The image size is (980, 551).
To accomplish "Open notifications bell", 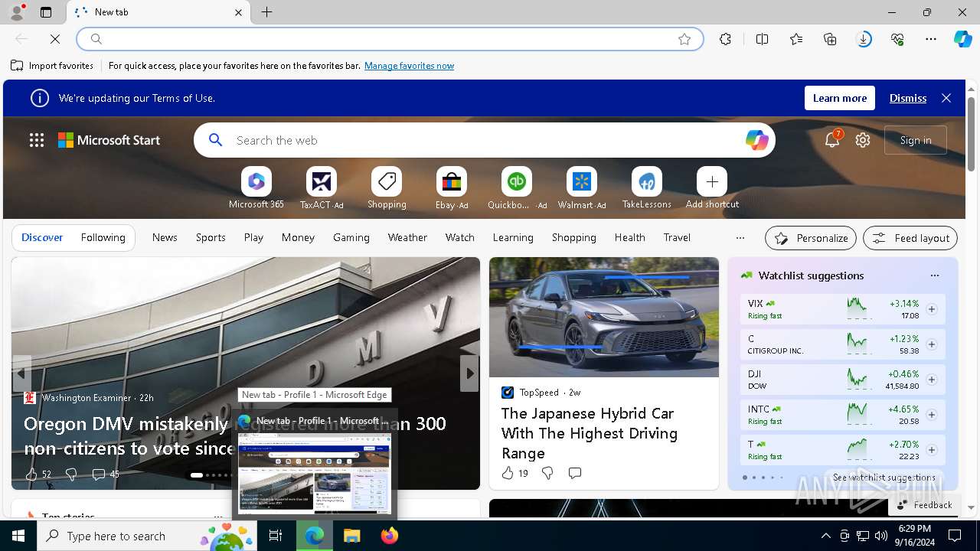I will (x=832, y=140).
